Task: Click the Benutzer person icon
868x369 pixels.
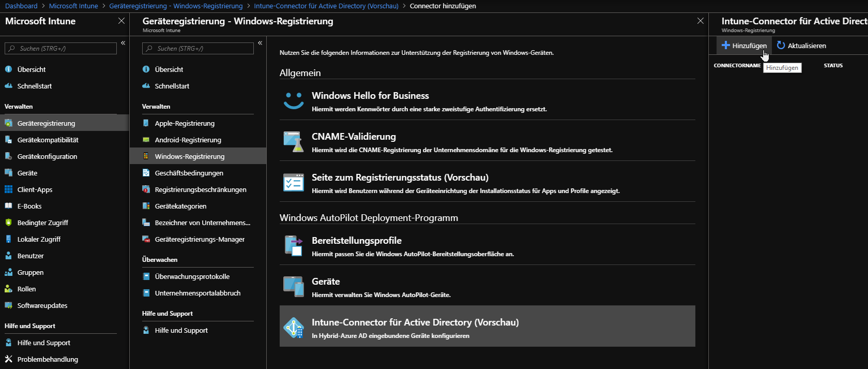Action: point(8,255)
